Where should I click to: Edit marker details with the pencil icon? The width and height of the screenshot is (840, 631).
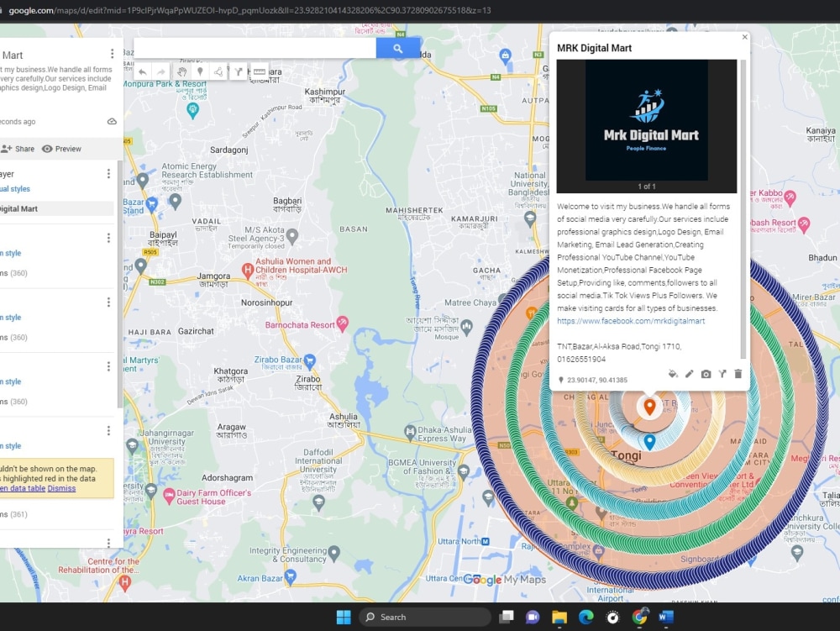tap(690, 374)
